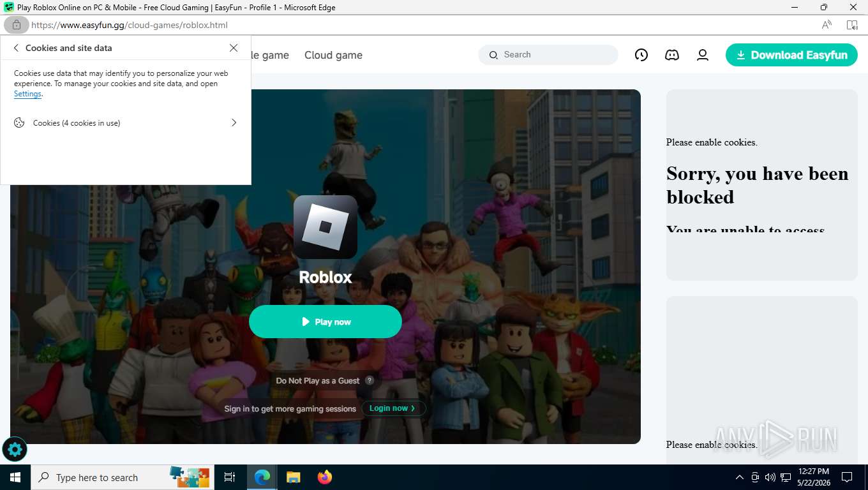Click the search magnifier icon

(493, 55)
